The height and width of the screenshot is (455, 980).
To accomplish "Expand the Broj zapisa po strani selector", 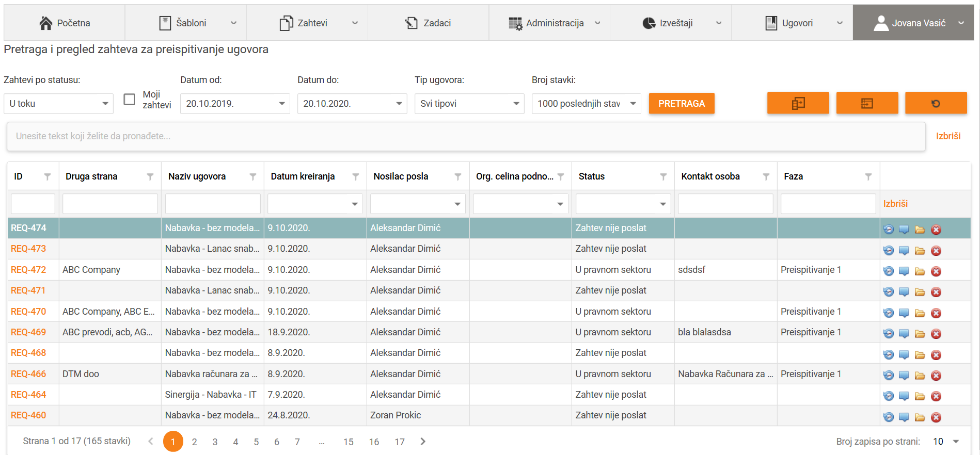I will pyautogui.click(x=946, y=442).
